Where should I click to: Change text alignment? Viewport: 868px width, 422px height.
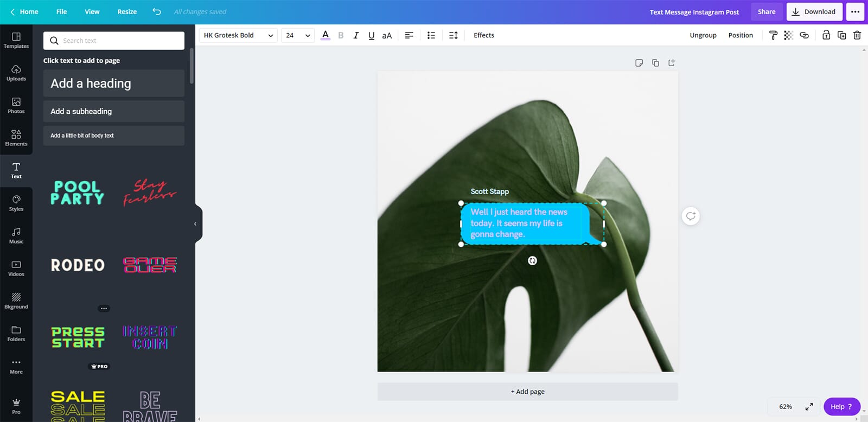tap(409, 35)
